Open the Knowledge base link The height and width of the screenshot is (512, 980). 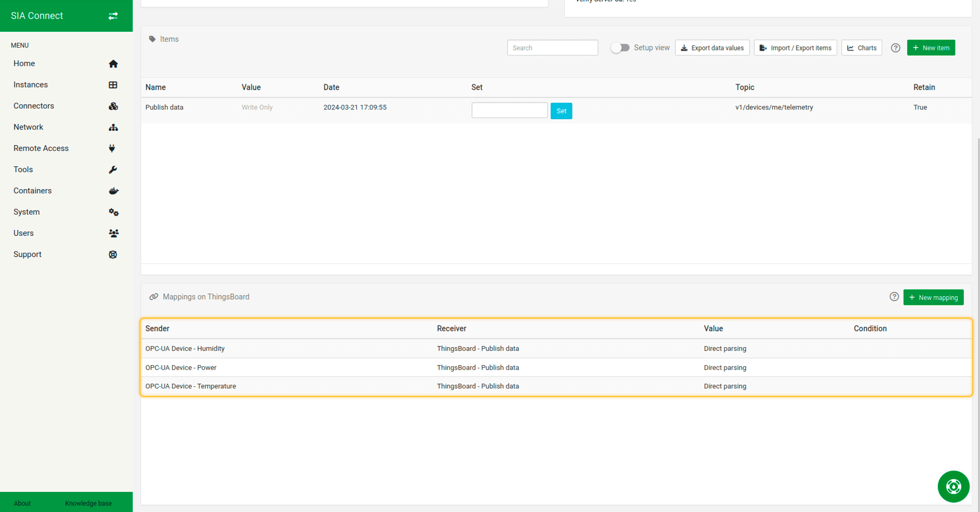coord(88,503)
